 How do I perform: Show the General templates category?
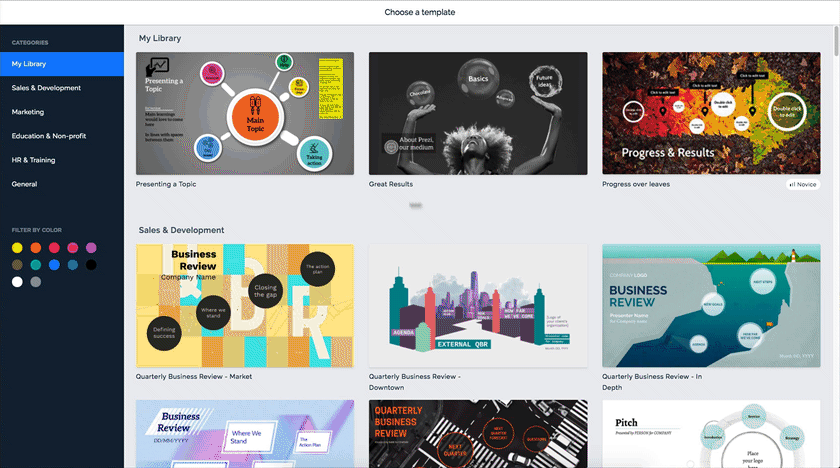pos(24,184)
